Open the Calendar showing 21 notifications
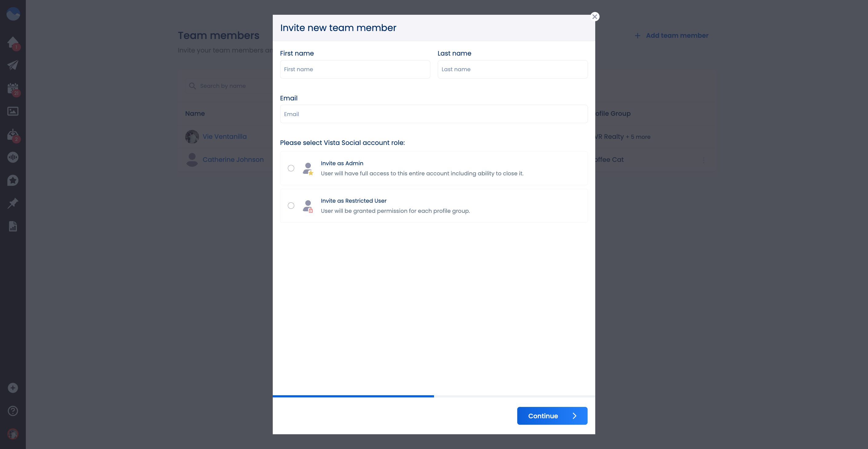 pos(13,88)
